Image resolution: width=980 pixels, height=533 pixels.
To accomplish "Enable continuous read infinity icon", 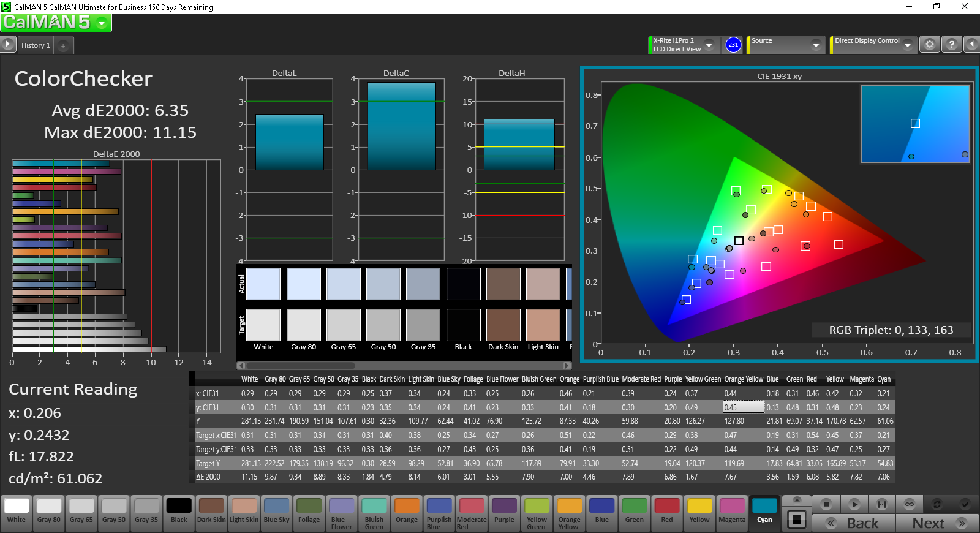I will (910, 504).
